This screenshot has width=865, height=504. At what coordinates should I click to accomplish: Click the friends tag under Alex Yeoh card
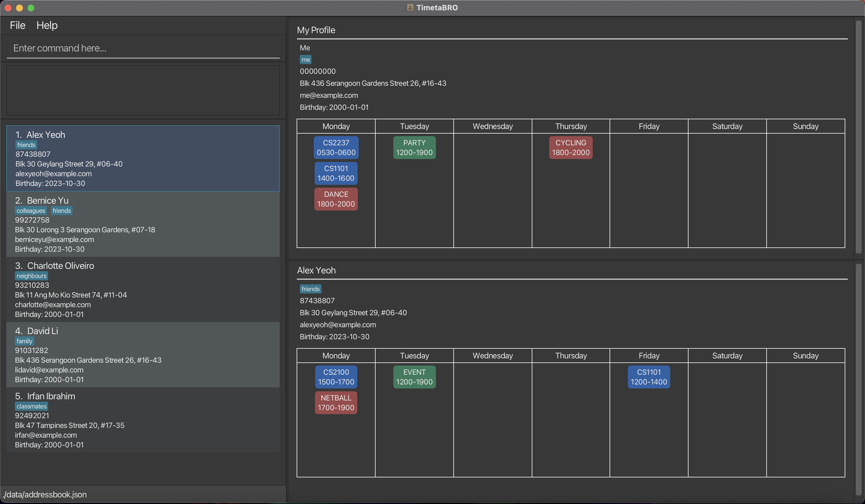click(x=26, y=145)
